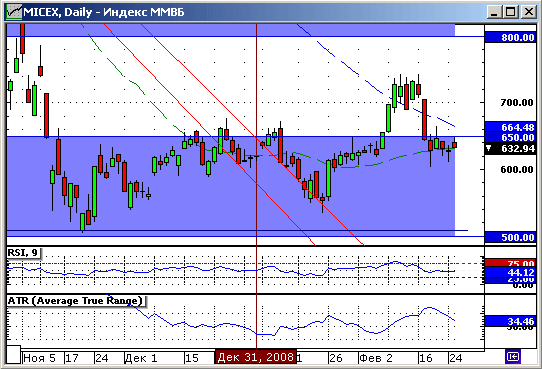The image size is (542, 369).
Task: Click the RSI, 9 indicator label
Action: point(23,253)
